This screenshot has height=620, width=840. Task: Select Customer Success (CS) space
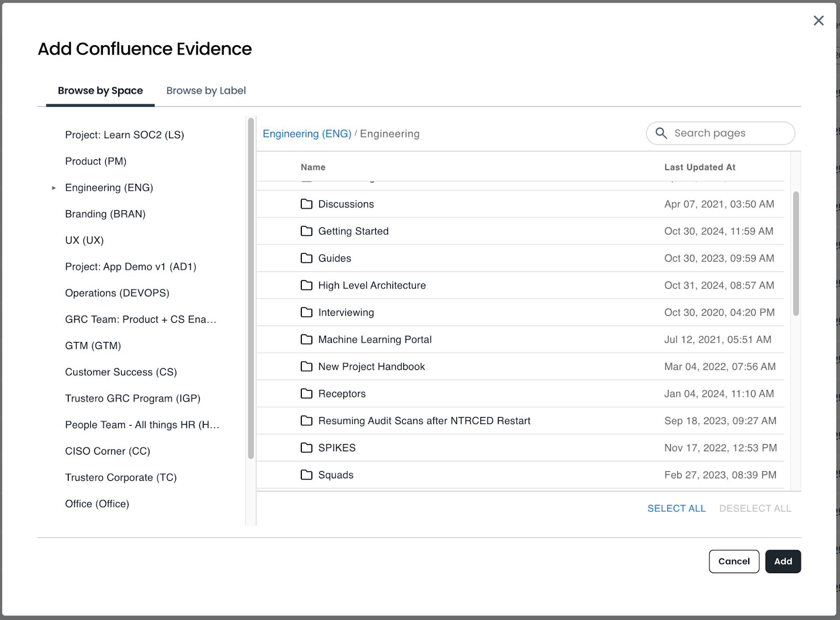121,372
